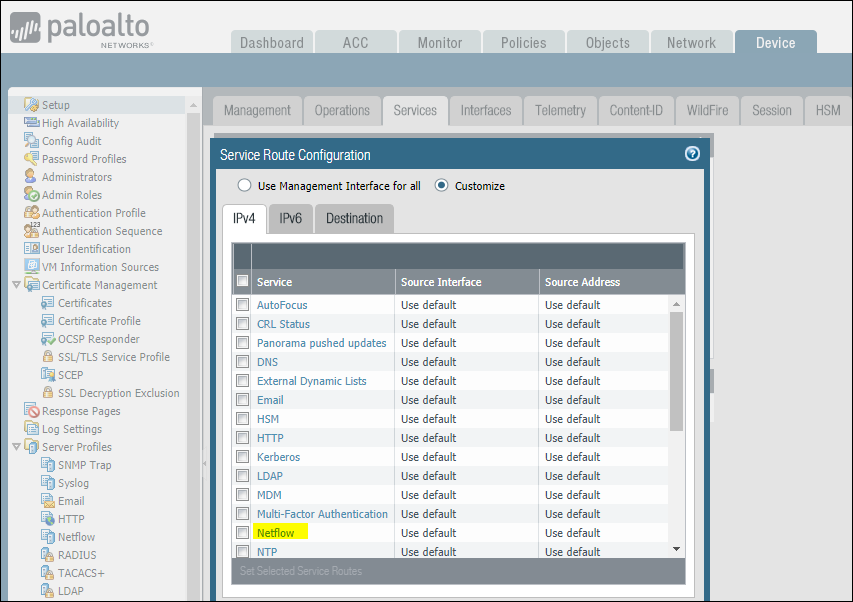
Task: Open the Kerberos service link
Action: click(278, 457)
